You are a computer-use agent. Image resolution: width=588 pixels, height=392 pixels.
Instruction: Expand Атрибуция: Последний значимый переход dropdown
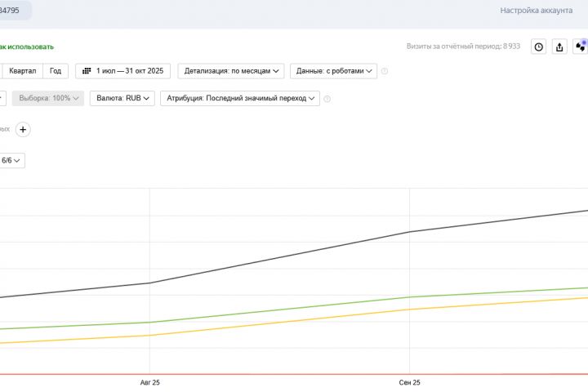click(x=241, y=99)
